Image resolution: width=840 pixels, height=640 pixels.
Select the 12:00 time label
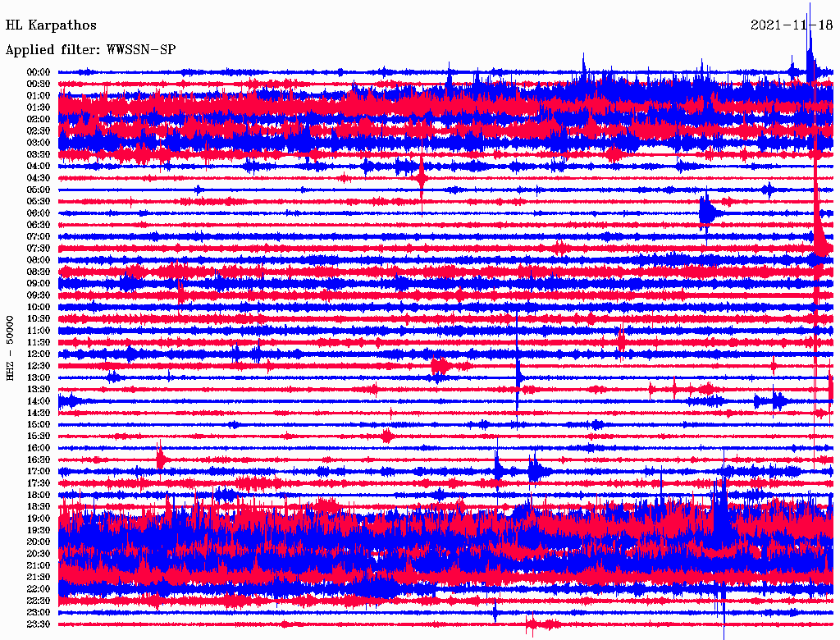click(39, 354)
